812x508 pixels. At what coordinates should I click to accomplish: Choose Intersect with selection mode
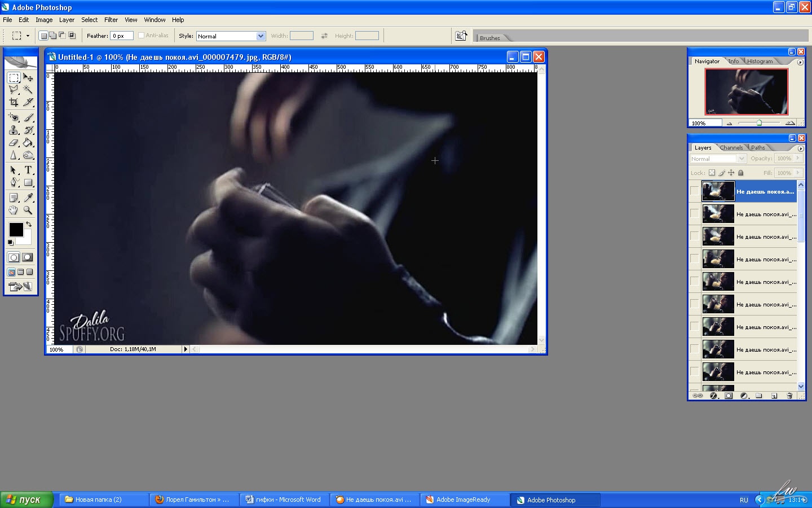[x=72, y=36]
